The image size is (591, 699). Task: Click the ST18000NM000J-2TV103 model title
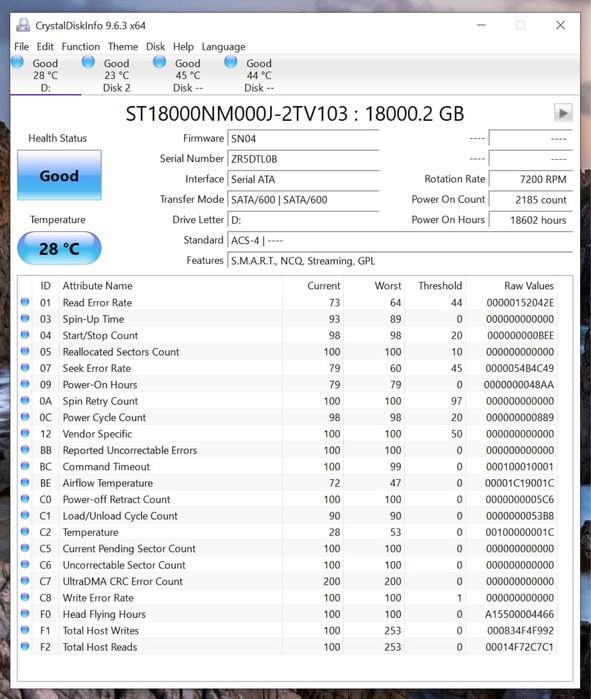point(237,114)
